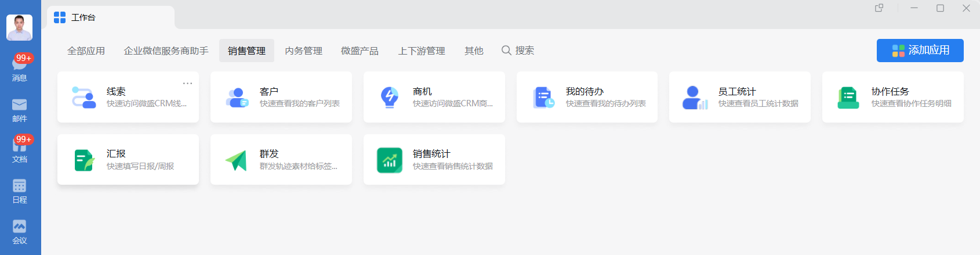Click description 快速填写日报/周报
980x255 pixels.
tap(140, 166)
